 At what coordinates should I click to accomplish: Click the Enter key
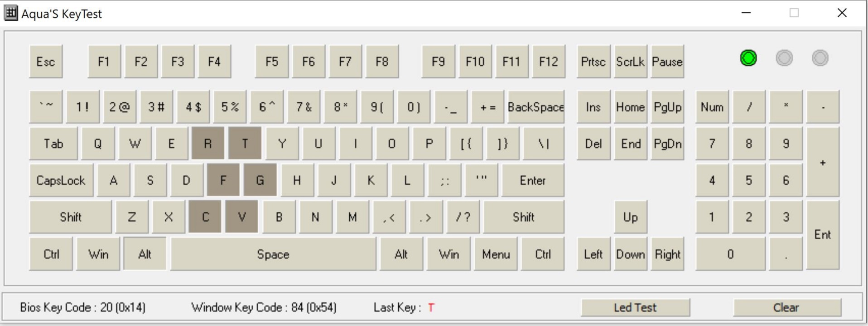click(x=533, y=180)
